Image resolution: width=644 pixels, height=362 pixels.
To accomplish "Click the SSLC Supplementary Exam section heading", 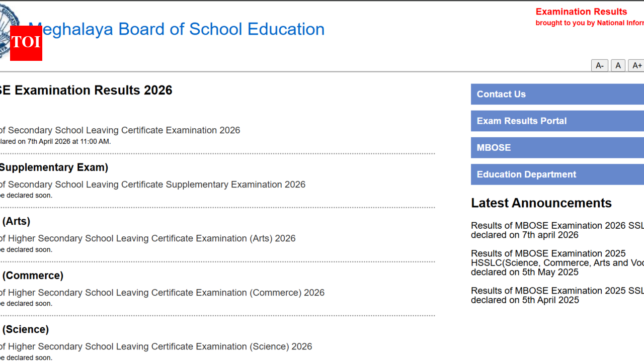I will pyautogui.click(x=54, y=167).
